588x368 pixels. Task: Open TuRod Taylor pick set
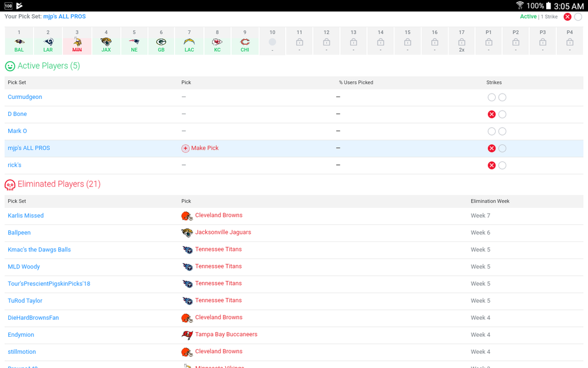tap(25, 301)
